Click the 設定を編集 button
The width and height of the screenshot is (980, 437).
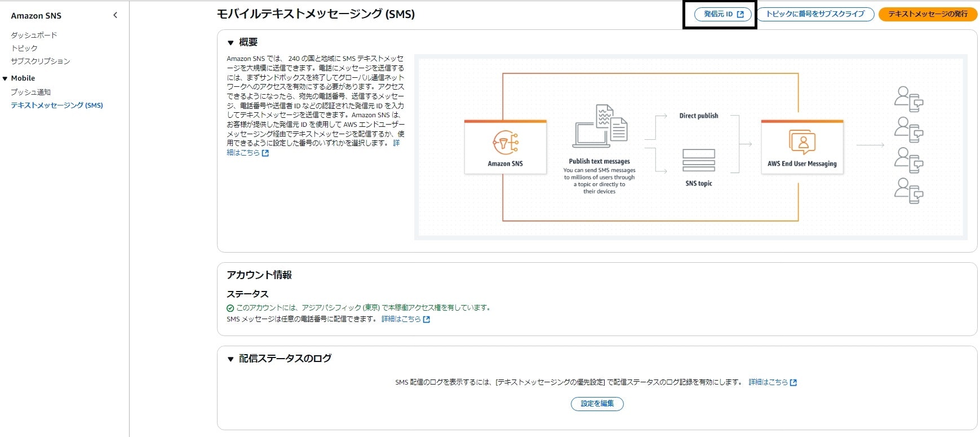tap(597, 404)
